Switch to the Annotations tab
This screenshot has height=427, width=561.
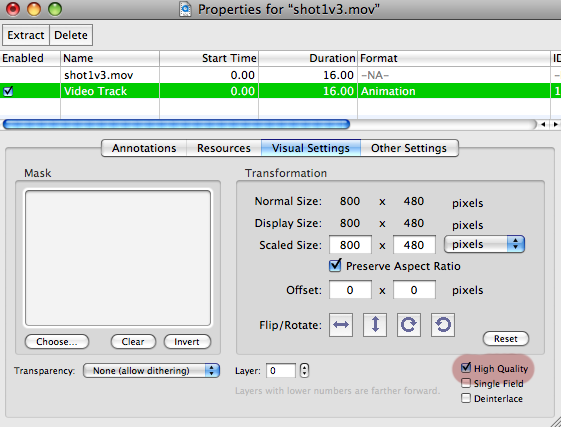144,148
